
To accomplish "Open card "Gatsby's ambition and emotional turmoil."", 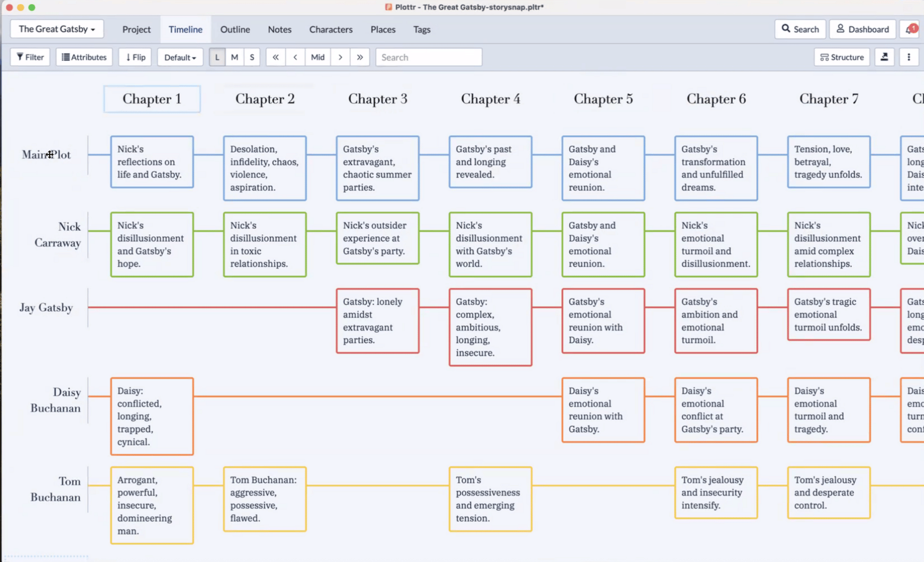I will point(716,321).
